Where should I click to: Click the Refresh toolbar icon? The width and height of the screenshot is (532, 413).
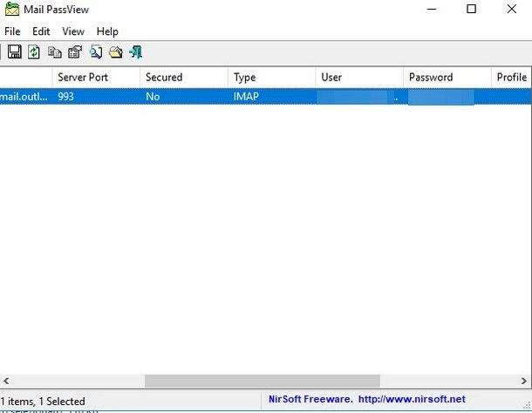pyautogui.click(x=34, y=52)
